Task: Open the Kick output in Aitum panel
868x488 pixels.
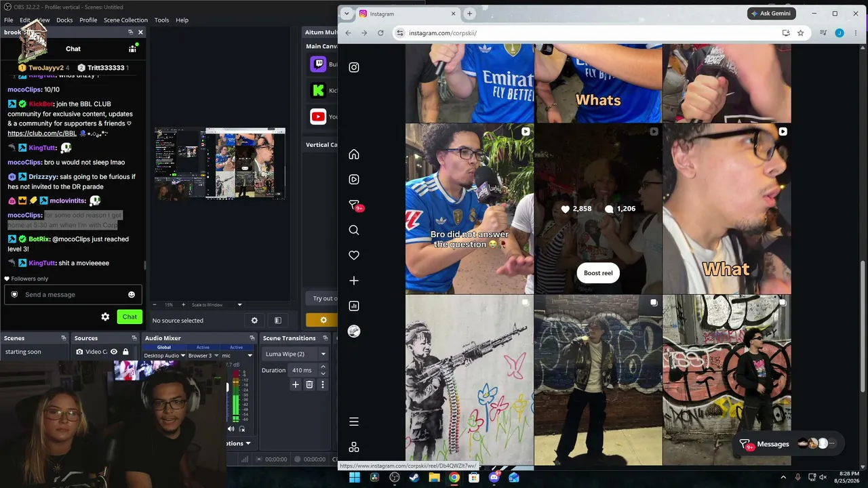Action: [x=319, y=90]
